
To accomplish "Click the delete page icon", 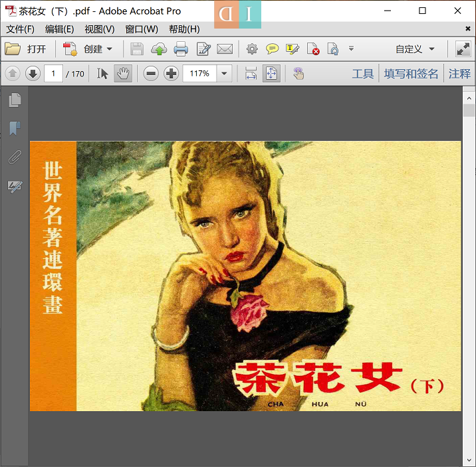I will [313, 48].
